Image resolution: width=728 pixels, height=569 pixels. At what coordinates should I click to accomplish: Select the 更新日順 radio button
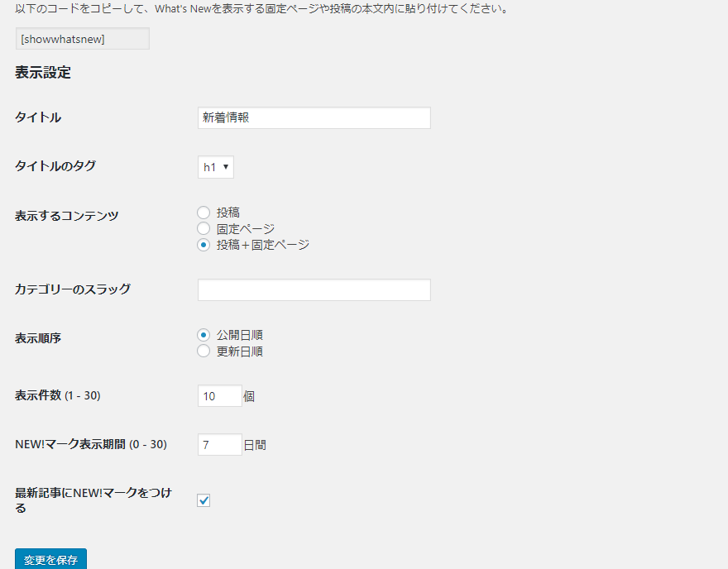[x=204, y=351]
